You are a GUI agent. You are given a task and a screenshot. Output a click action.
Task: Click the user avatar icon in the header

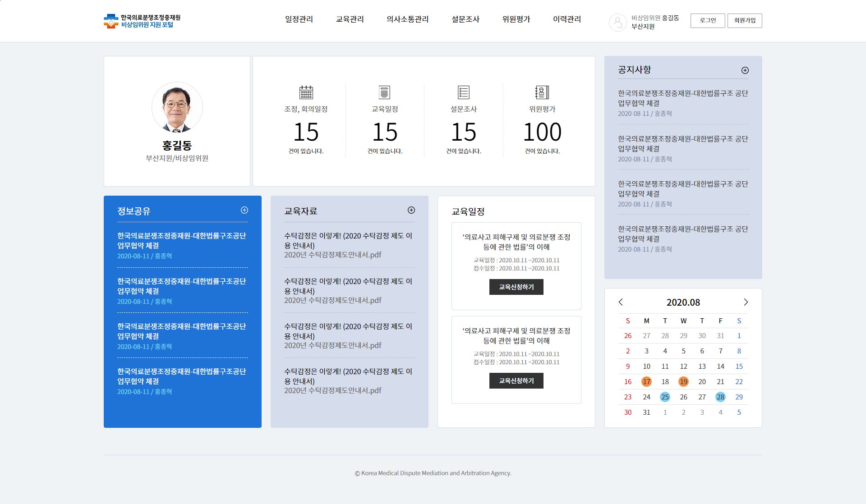618,22
